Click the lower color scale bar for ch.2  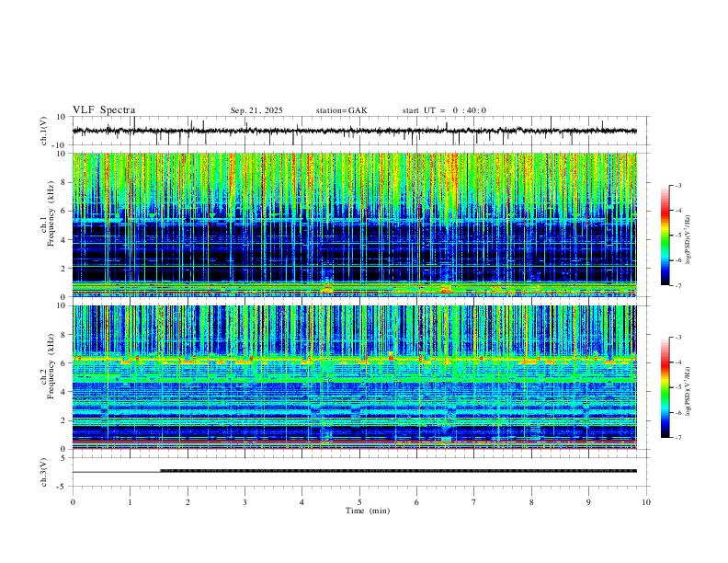pos(665,387)
